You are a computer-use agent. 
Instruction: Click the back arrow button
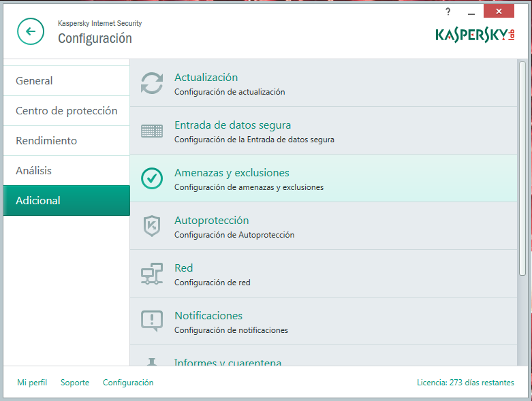[x=31, y=31]
